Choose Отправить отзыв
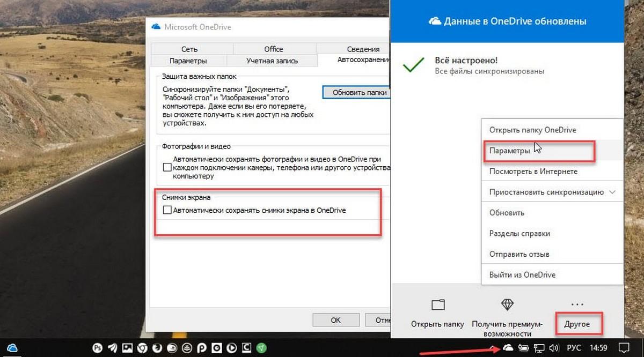The image size is (644, 357). point(552,254)
